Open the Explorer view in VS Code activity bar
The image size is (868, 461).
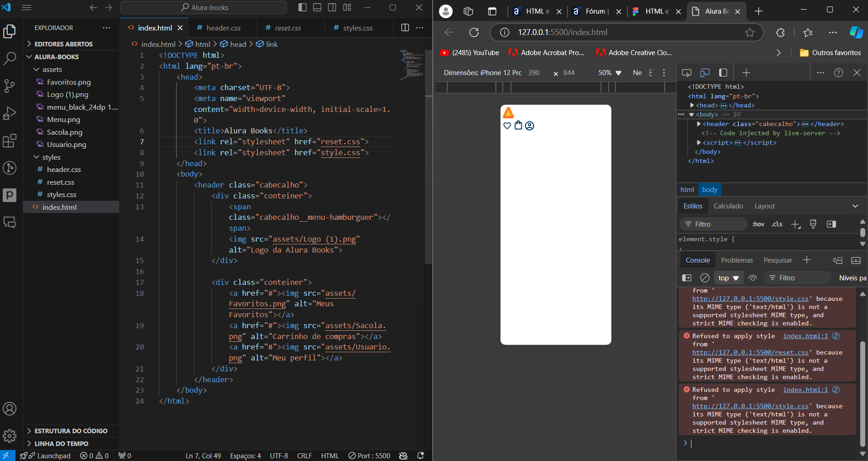[10, 31]
